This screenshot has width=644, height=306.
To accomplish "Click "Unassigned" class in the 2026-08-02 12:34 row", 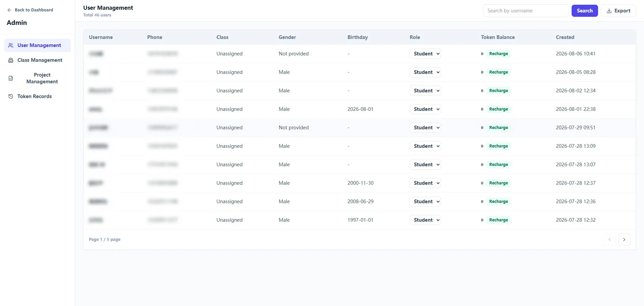I will 229,91.
